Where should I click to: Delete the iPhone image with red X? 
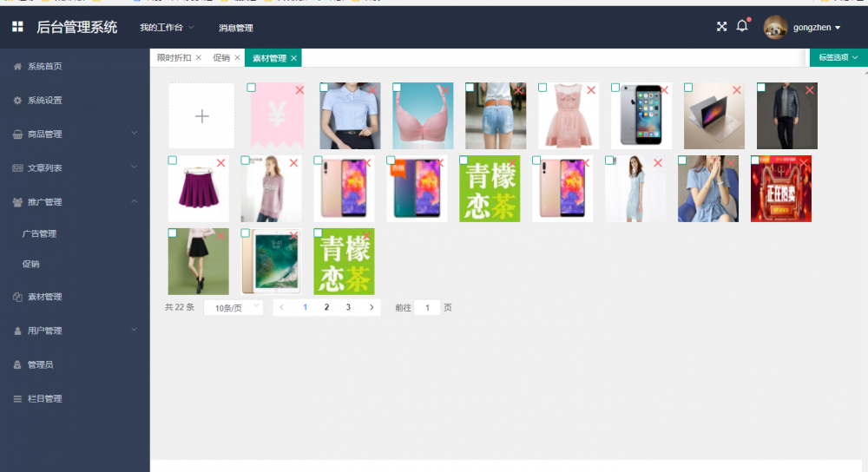tap(664, 90)
